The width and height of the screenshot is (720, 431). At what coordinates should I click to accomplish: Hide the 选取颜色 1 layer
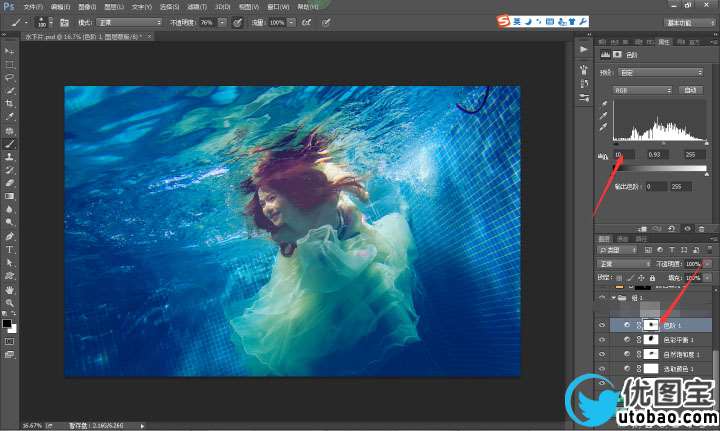coord(602,369)
